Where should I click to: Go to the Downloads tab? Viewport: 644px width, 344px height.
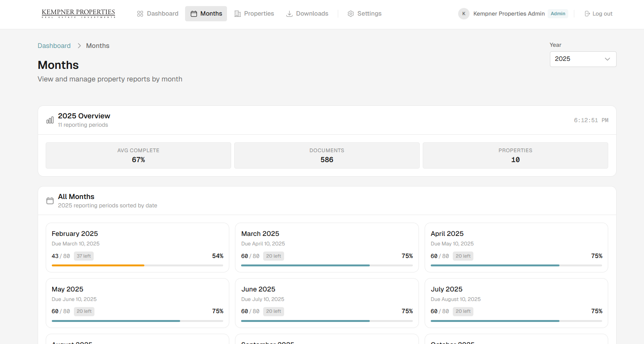click(x=307, y=14)
